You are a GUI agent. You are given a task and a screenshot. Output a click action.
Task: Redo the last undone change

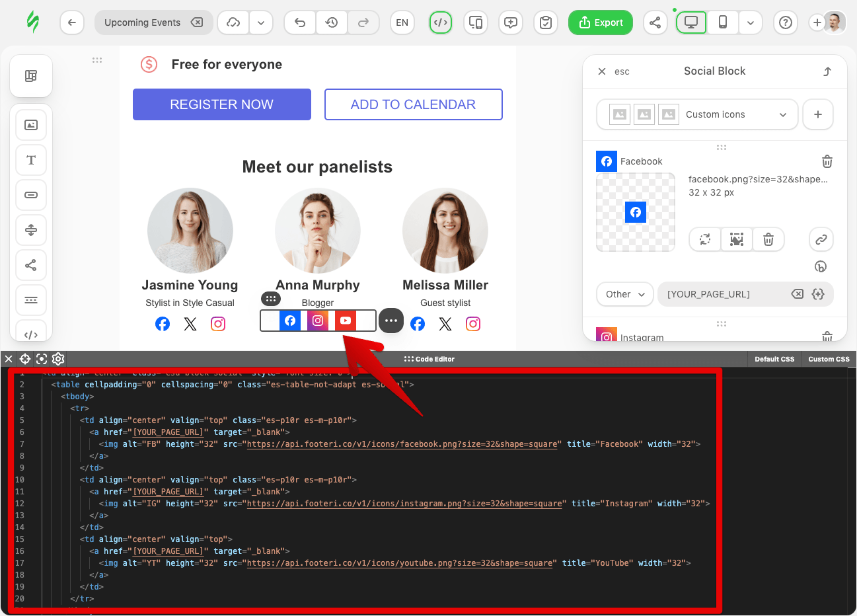point(363,22)
